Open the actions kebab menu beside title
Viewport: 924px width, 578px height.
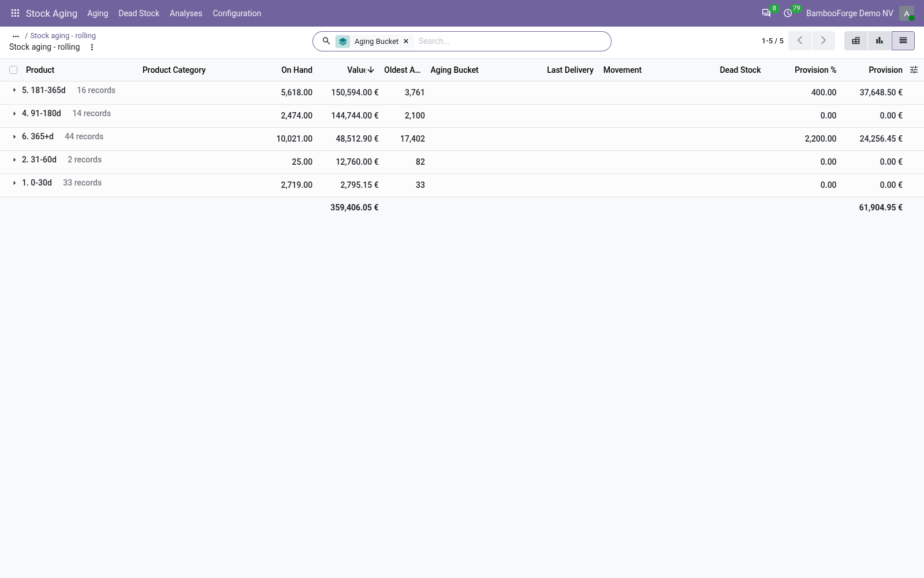(92, 47)
